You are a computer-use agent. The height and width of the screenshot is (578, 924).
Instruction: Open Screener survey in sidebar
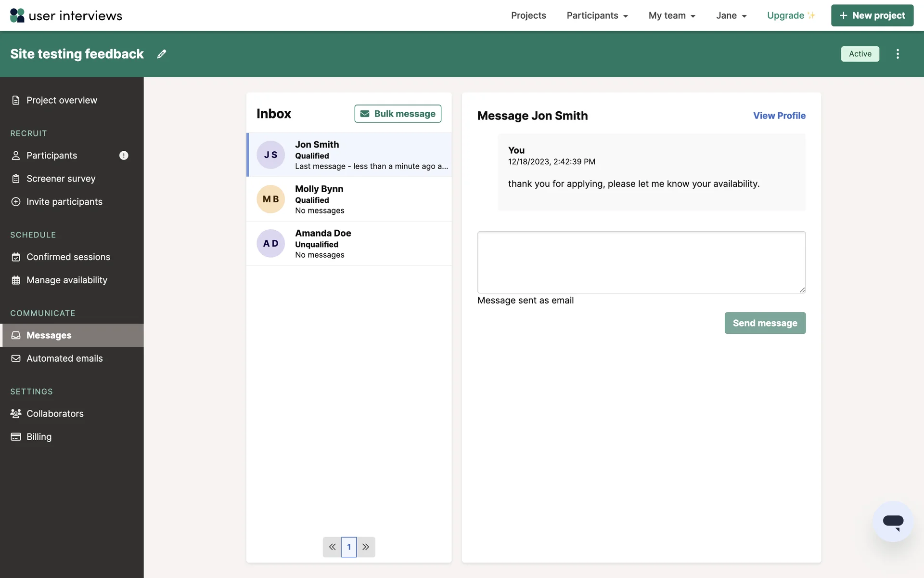(x=61, y=179)
